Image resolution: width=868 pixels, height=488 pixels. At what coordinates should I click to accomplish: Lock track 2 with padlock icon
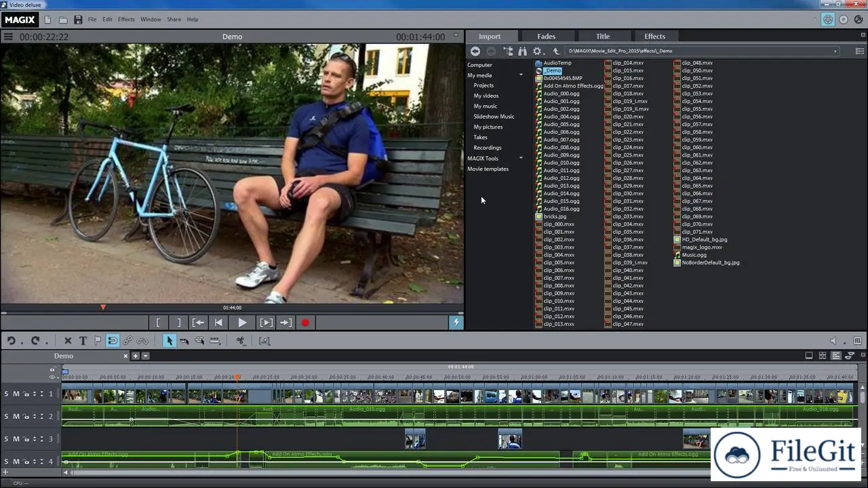tap(26, 416)
